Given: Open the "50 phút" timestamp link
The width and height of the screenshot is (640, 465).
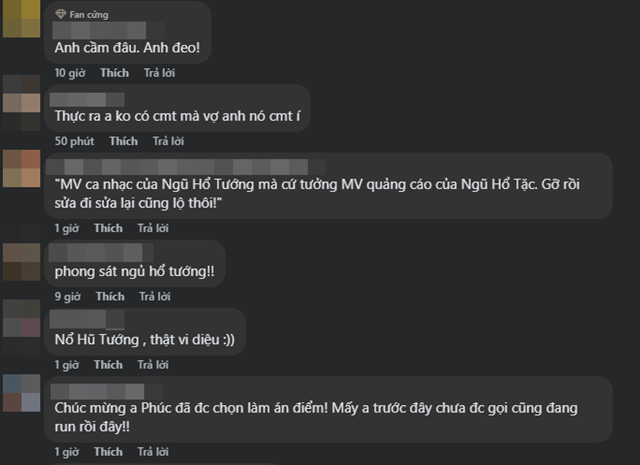Looking at the screenshot, I should click(x=74, y=141).
